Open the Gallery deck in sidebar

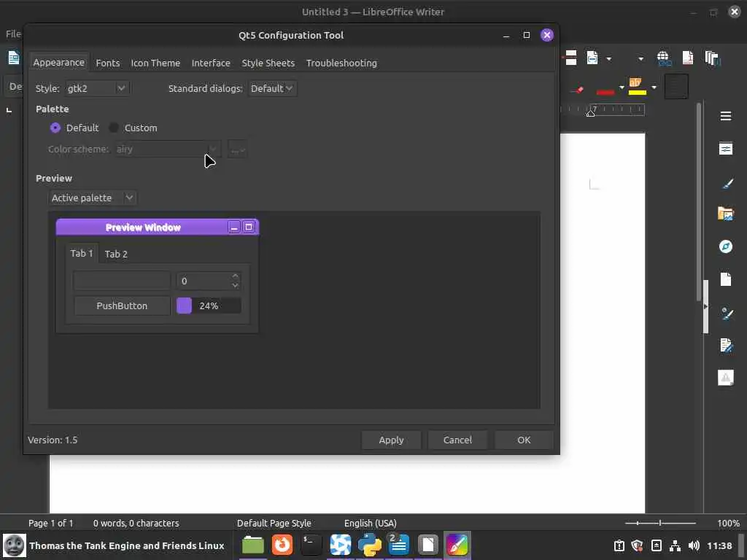(x=726, y=214)
